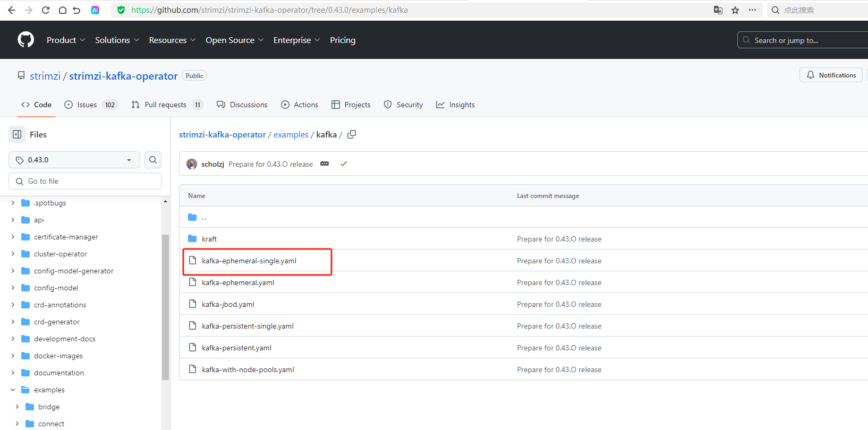Switch to Code tab
Image resolution: width=868 pixels, height=430 pixels.
click(36, 105)
